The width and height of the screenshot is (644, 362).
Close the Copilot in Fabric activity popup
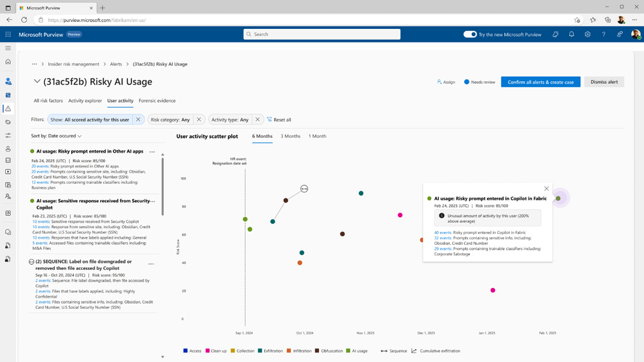546,188
